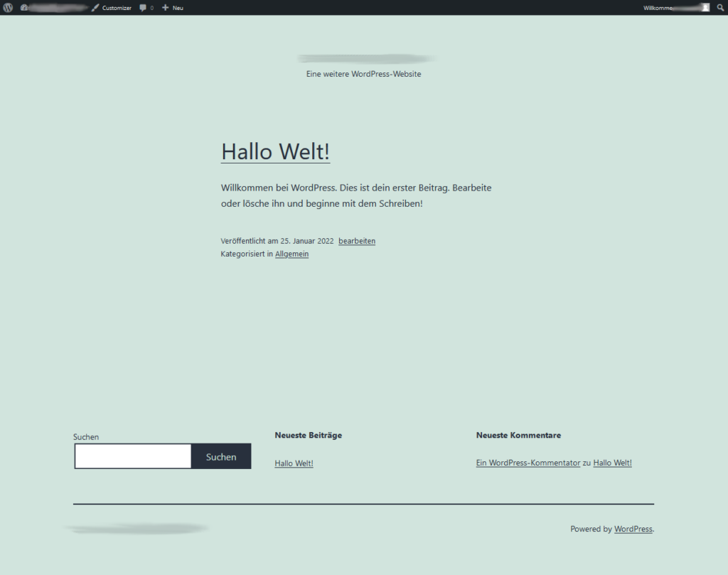This screenshot has height=575, width=728.
Task: Click the dark Suchen search button
Action: point(221,456)
